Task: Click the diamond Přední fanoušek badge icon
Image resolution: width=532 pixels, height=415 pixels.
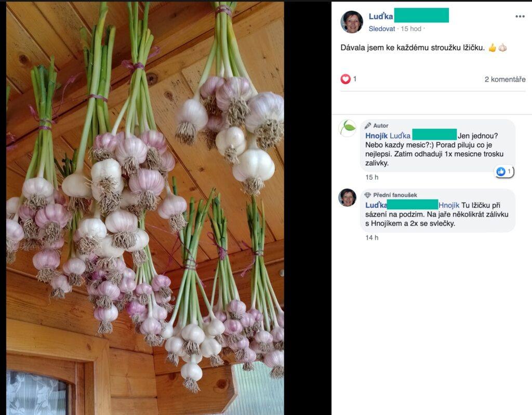Action: tap(368, 195)
